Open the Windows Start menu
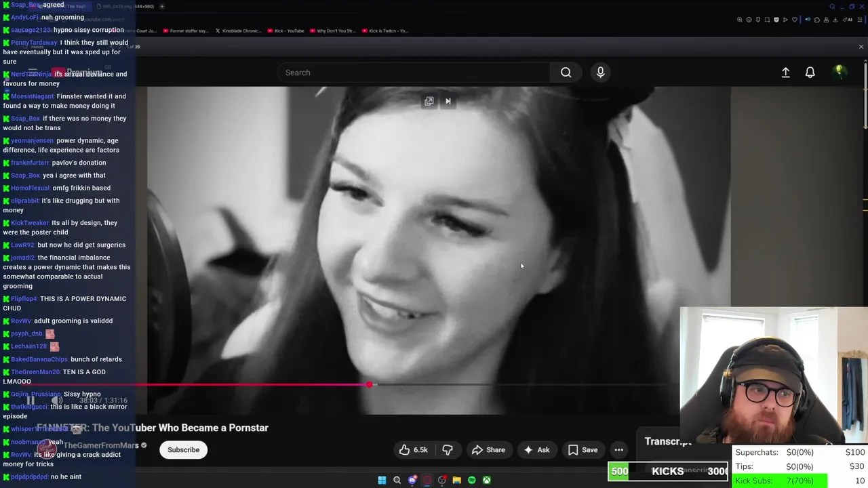This screenshot has width=868, height=488. (x=382, y=480)
